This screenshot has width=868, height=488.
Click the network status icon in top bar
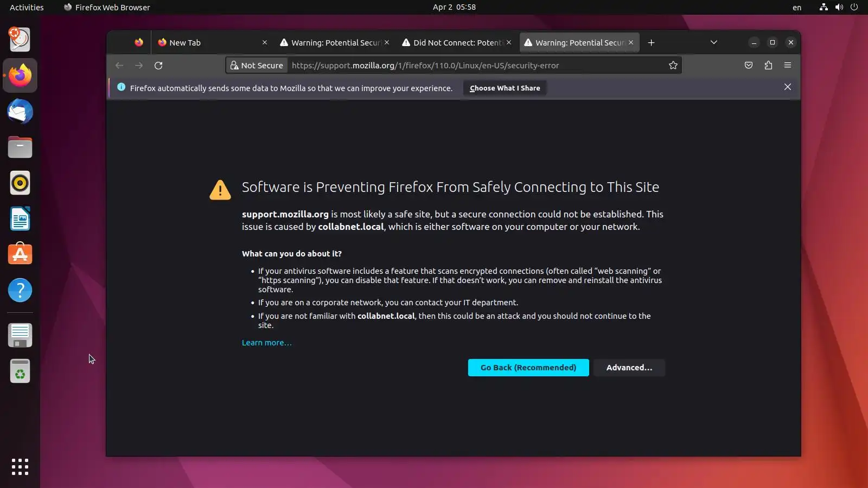pos(824,7)
